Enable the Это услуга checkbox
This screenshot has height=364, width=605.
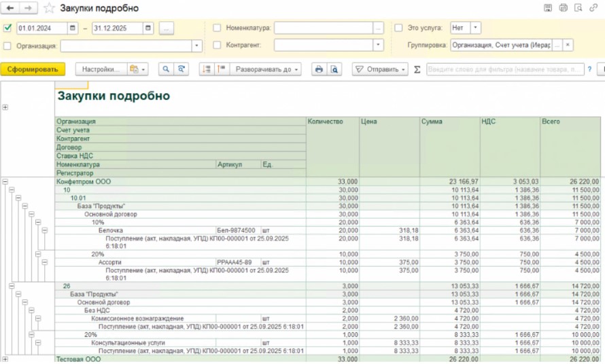[x=398, y=28]
